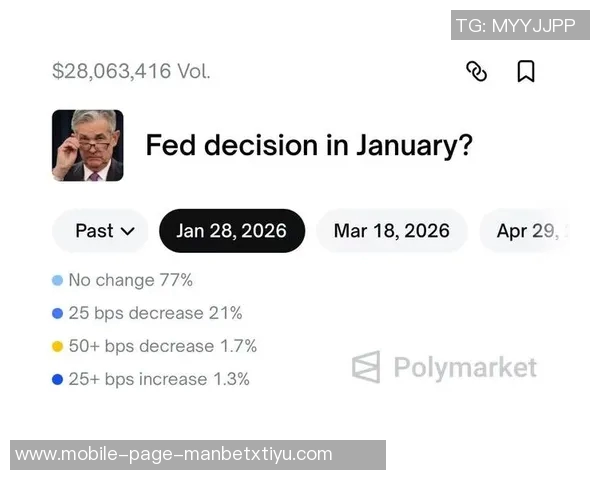This screenshot has height=480, width=600.
Task: Click the Jerome Powell market thumbnail
Action: click(x=88, y=145)
